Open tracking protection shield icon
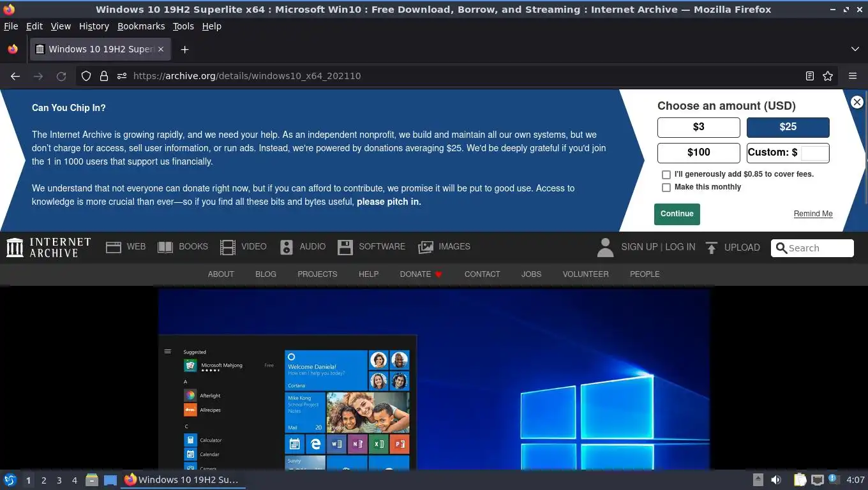 [x=86, y=76]
